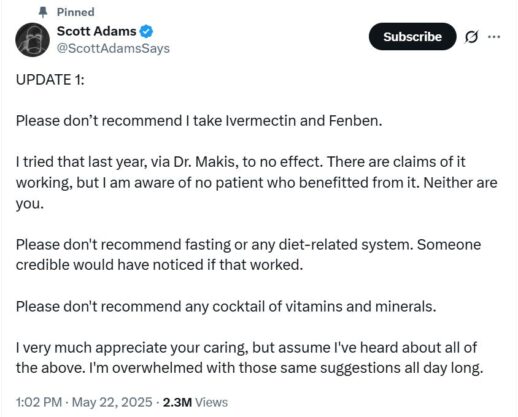Click the pushpin icon beside Pinned
This screenshot has width=518, height=417.
(x=43, y=12)
